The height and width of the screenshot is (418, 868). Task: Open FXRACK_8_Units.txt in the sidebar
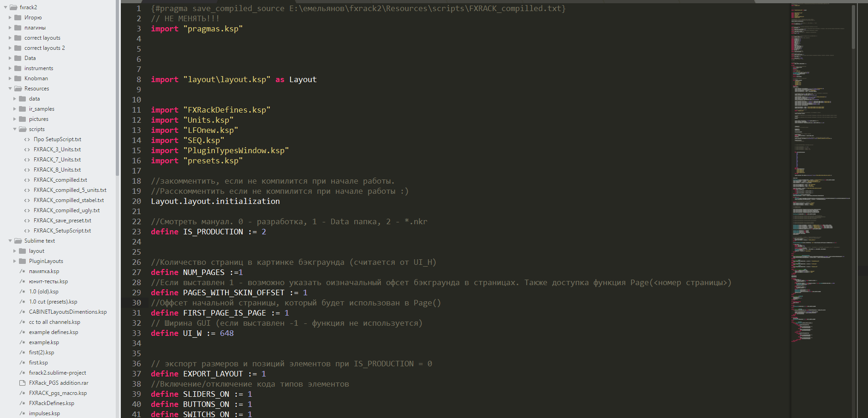(57, 170)
